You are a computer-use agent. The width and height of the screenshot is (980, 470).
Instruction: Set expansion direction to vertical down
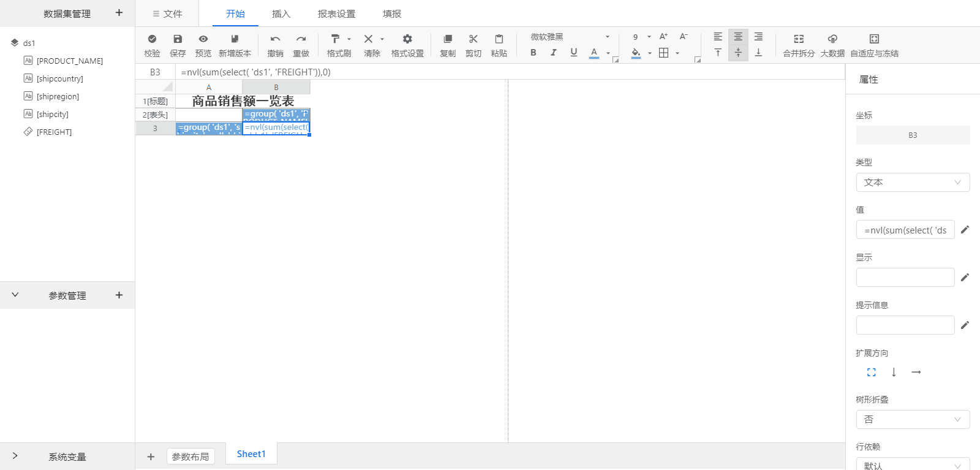tap(894, 372)
